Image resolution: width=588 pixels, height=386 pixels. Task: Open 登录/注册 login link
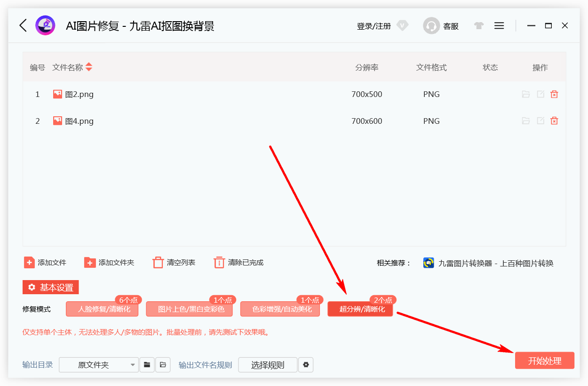374,26
